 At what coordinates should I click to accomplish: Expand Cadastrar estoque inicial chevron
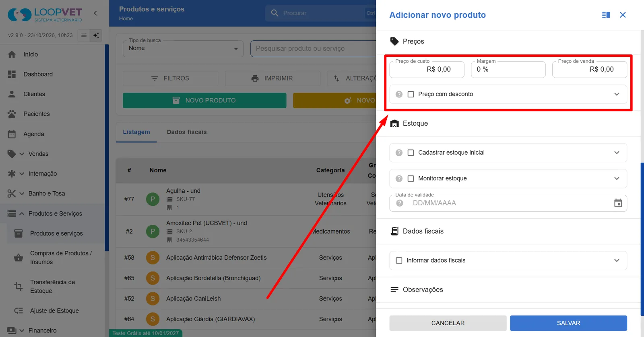pos(617,153)
